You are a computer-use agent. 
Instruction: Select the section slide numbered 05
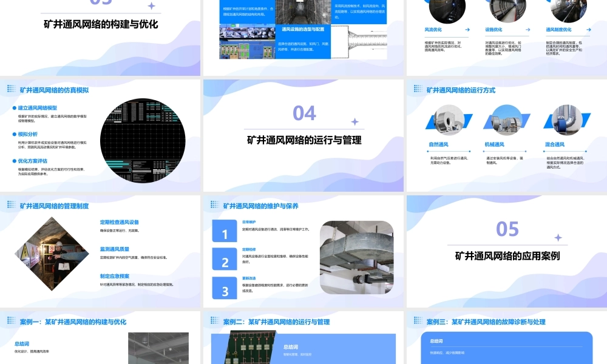point(507,251)
